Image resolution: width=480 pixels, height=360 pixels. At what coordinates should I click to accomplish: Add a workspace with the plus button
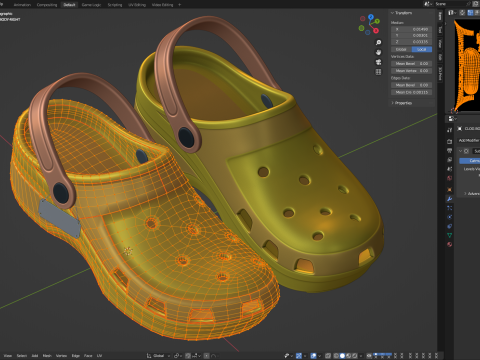(180, 5)
